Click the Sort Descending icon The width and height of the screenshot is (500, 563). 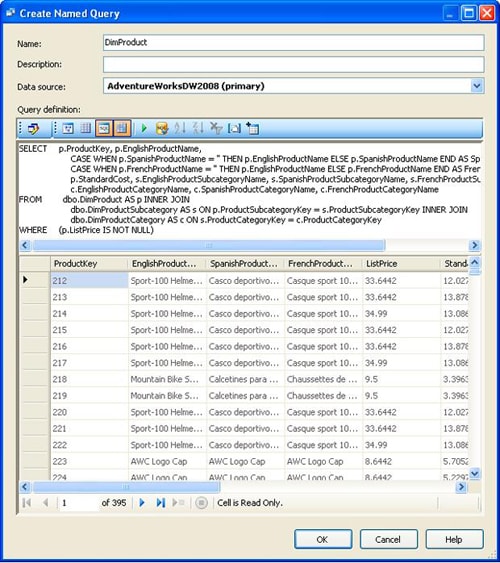tap(198, 129)
